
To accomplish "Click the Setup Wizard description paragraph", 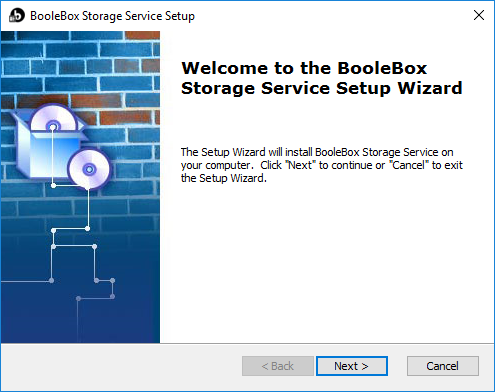I will tap(322, 165).
